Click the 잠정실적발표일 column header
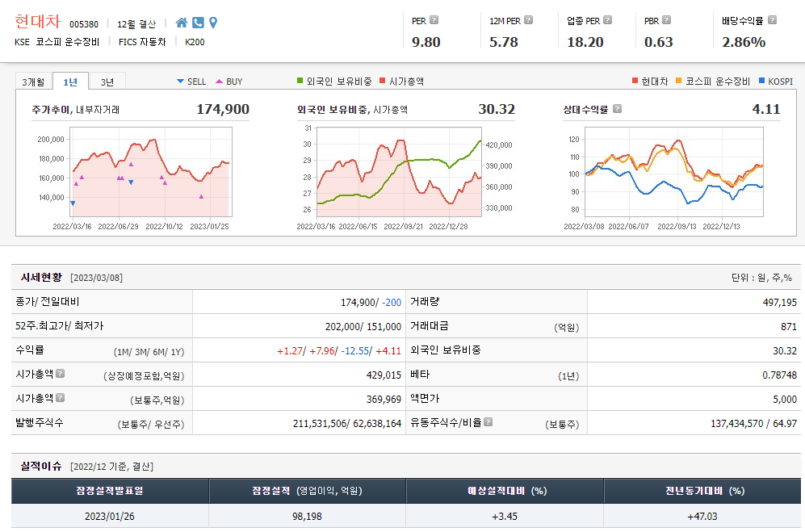The image size is (805, 532). [x=110, y=491]
